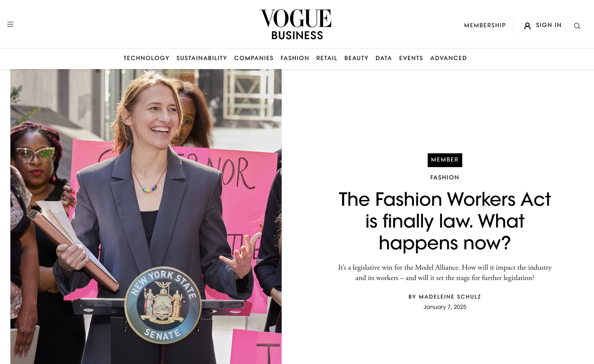
Task: Open the Beauty section
Action: 356,58
